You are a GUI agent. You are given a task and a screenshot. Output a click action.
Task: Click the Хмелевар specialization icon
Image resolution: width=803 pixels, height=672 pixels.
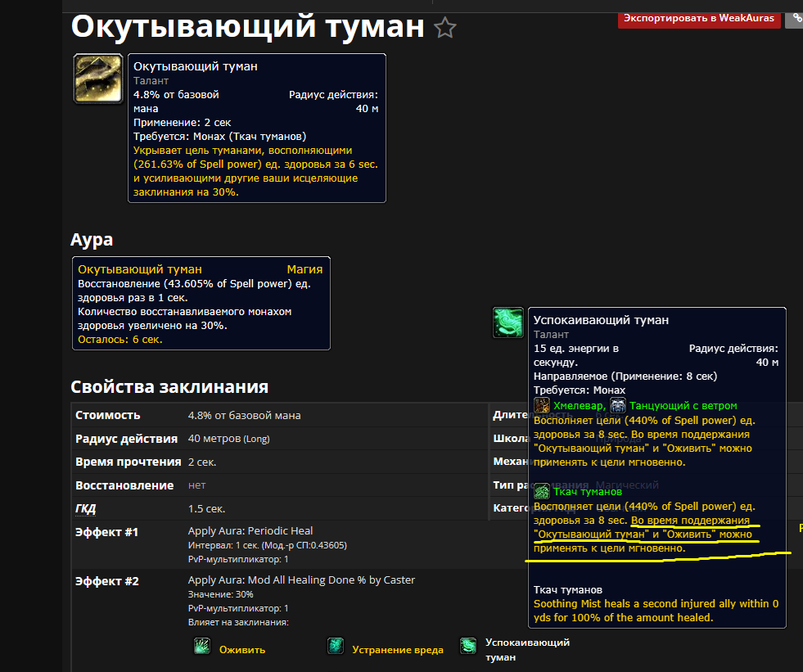point(542,406)
